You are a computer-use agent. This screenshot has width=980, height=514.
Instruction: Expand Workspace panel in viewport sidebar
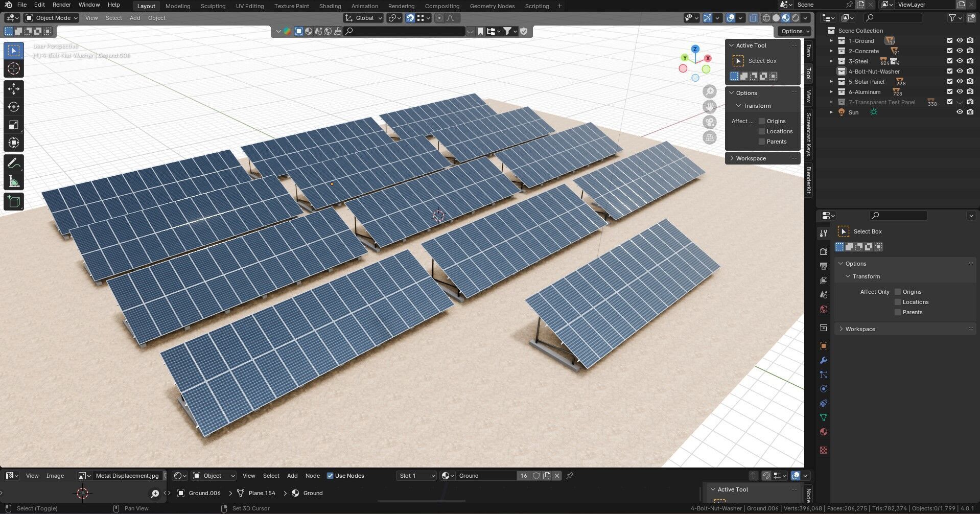(762, 158)
